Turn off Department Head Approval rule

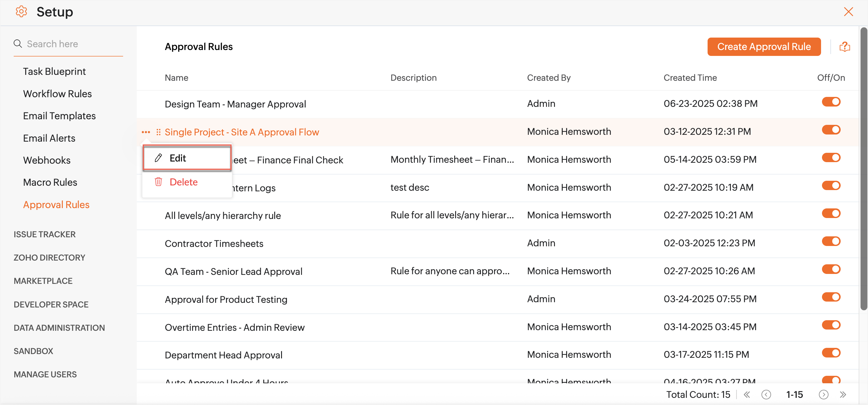831,353
